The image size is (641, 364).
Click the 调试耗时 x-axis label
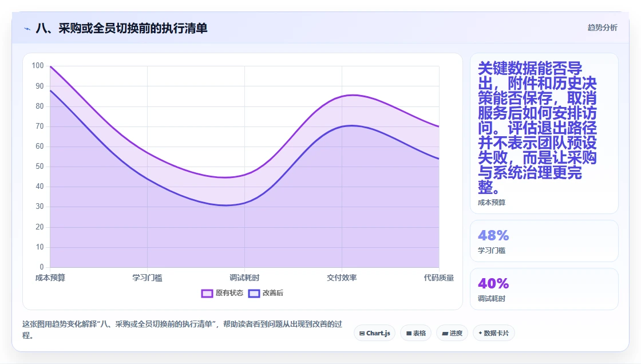(244, 278)
